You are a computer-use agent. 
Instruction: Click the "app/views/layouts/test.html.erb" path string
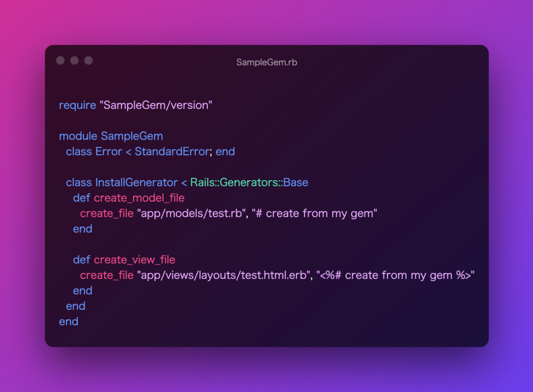(225, 275)
